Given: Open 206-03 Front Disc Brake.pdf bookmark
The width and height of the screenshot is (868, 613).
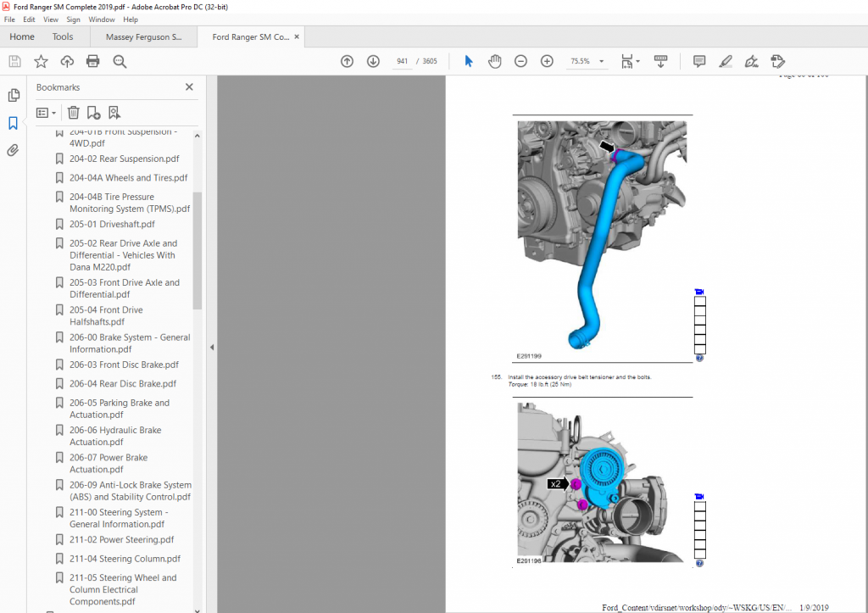Looking at the screenshot, I should click(124, 365).
